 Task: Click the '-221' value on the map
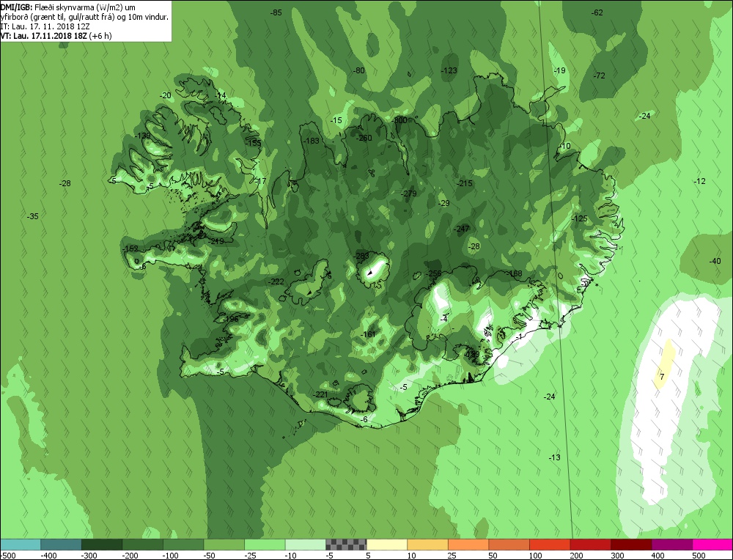320,395
